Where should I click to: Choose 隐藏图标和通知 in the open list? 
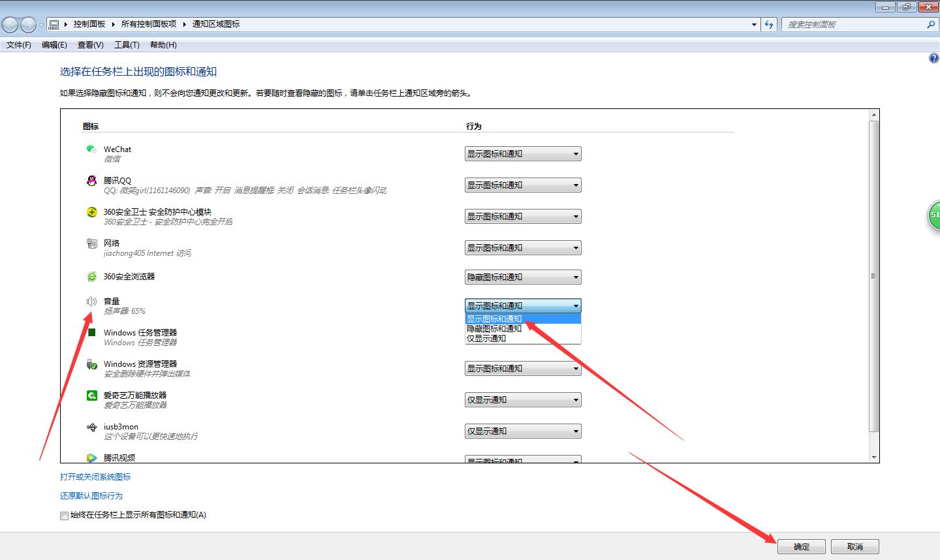(523, 329)
